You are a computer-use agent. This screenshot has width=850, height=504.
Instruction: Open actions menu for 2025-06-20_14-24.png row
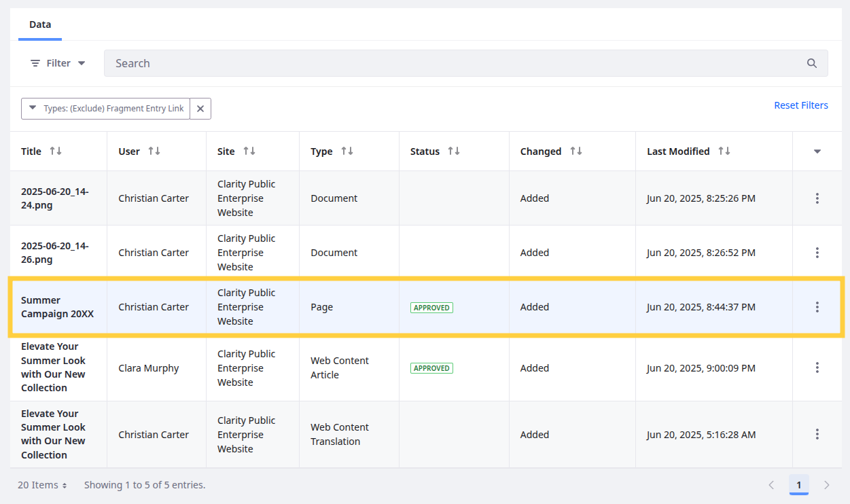coord(817,198)
